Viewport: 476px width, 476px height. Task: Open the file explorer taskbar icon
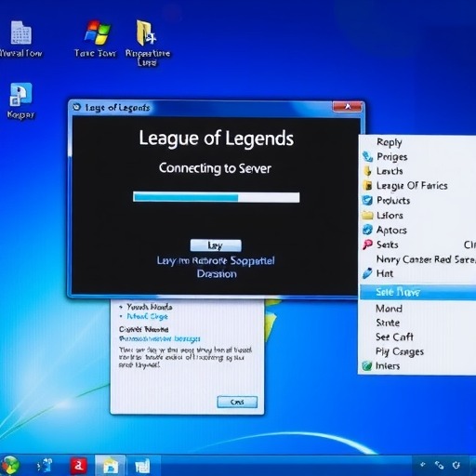111,466
